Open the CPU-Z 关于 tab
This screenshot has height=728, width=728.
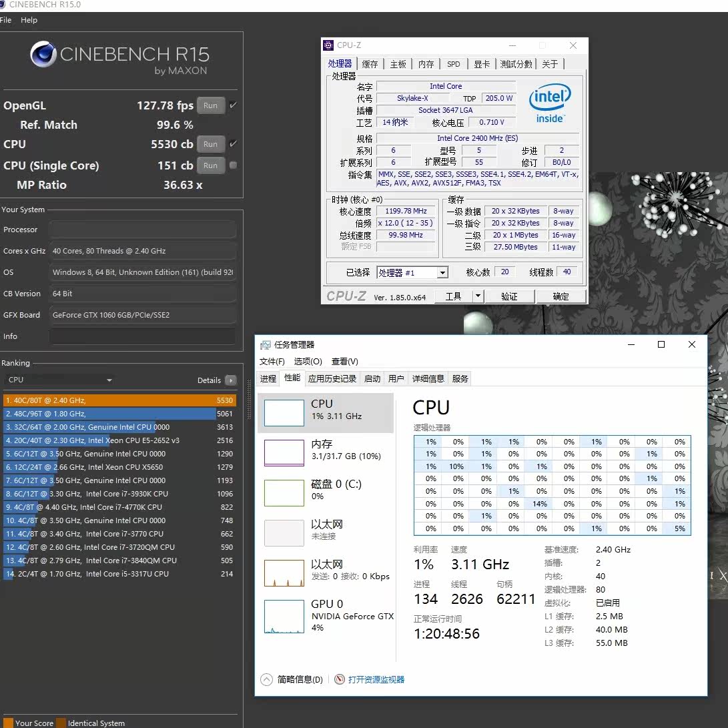pos(551,64)
